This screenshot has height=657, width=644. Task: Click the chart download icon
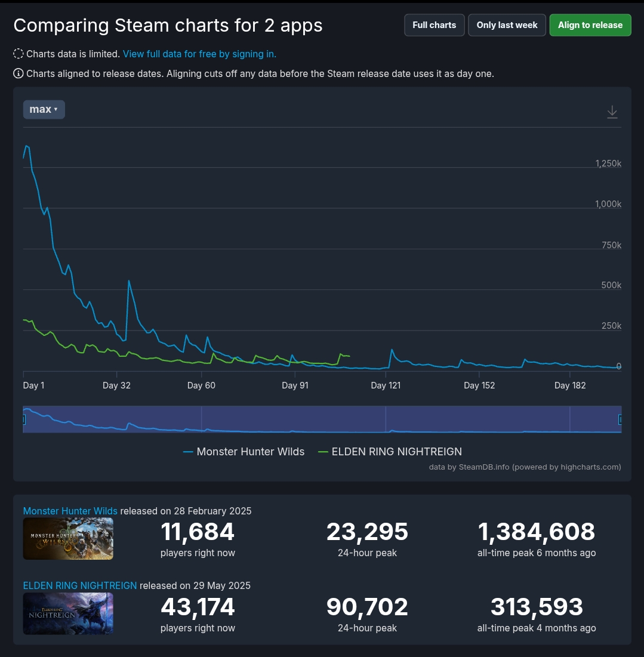(x=612, y=112)
